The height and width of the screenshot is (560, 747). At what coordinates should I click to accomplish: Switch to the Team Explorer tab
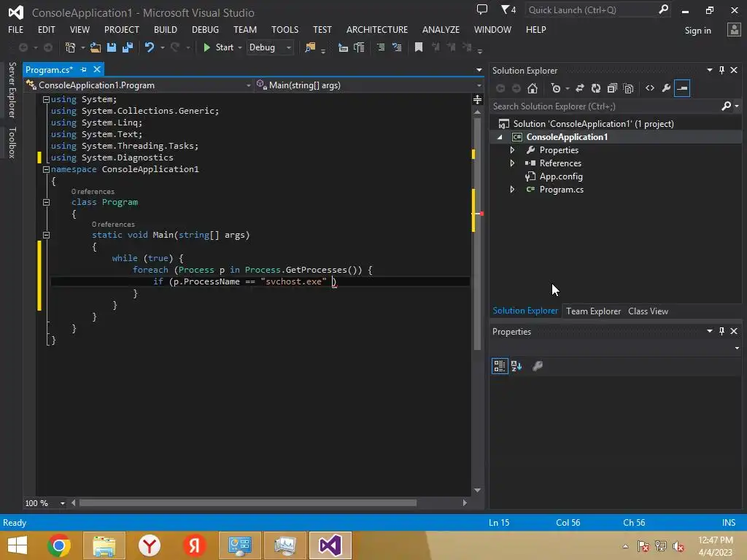tap(593, 311)
